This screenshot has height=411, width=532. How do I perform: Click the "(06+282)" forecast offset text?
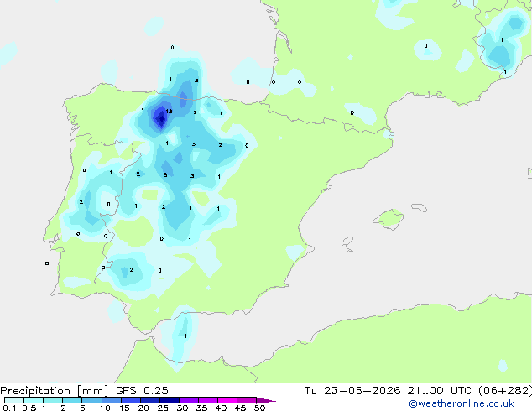[505, 391]
